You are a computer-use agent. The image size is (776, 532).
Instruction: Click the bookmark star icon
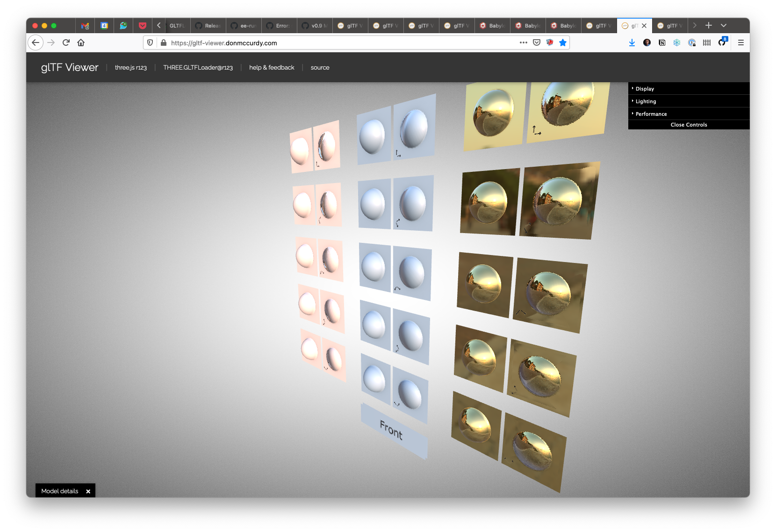(x=563, y=43)
